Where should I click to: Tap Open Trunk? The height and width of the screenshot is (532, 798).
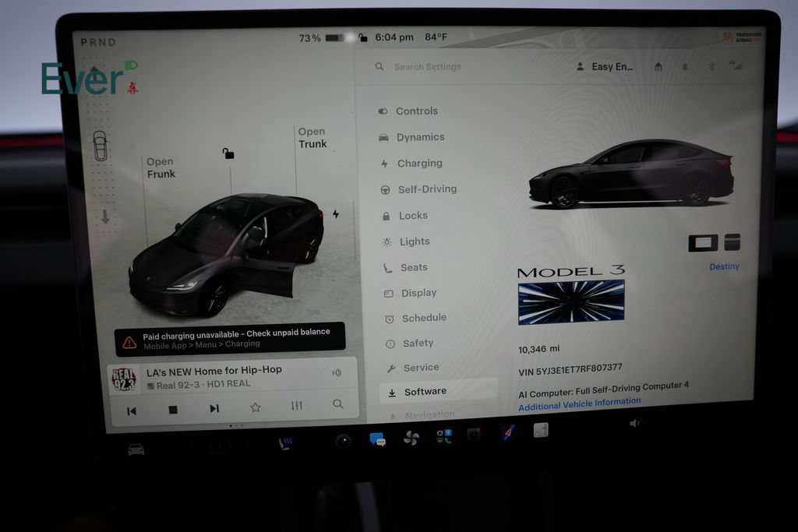312,138
